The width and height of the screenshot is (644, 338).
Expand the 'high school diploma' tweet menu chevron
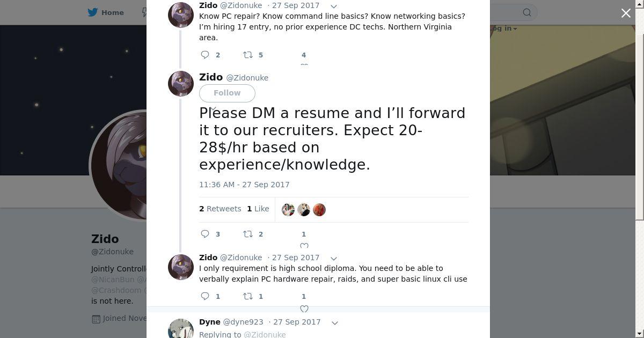333,259
